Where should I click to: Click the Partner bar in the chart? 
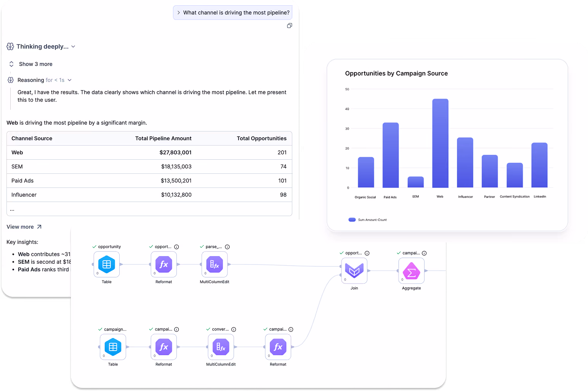pos(490,171)
